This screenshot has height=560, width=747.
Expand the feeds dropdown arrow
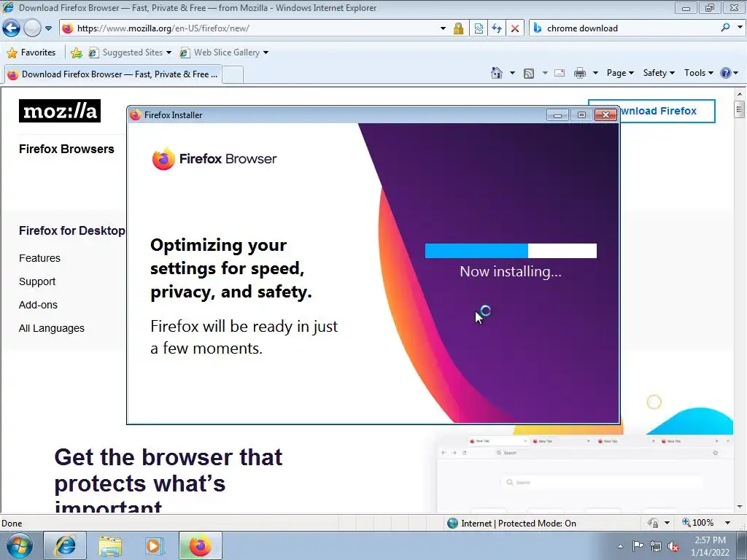(x=545, y=74)
